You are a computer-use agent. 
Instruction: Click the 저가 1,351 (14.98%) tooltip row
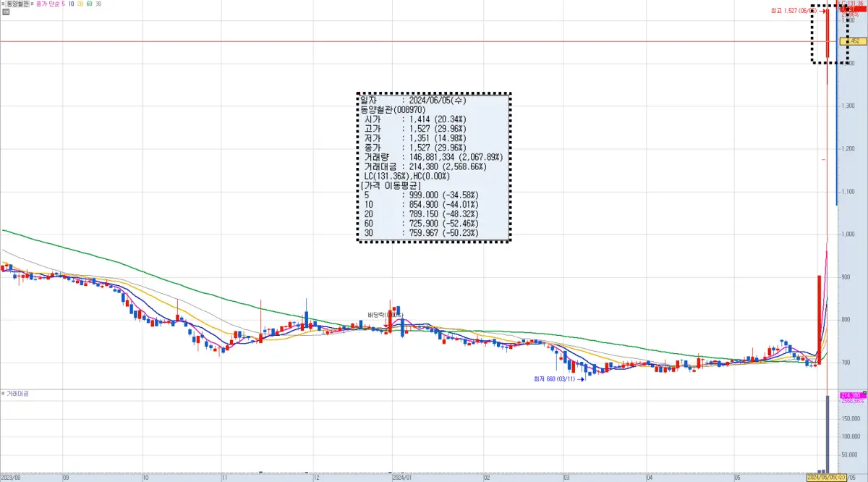[x=414, y=138]
